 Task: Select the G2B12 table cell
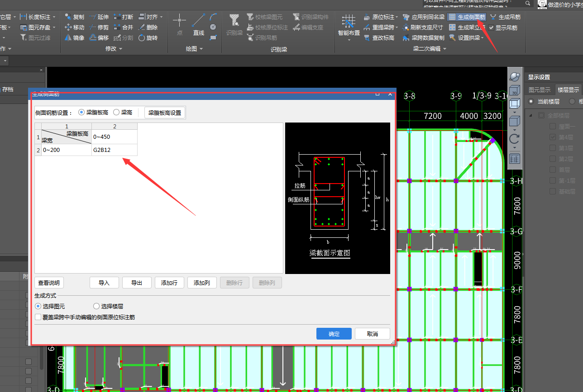[x=115, y=150]
